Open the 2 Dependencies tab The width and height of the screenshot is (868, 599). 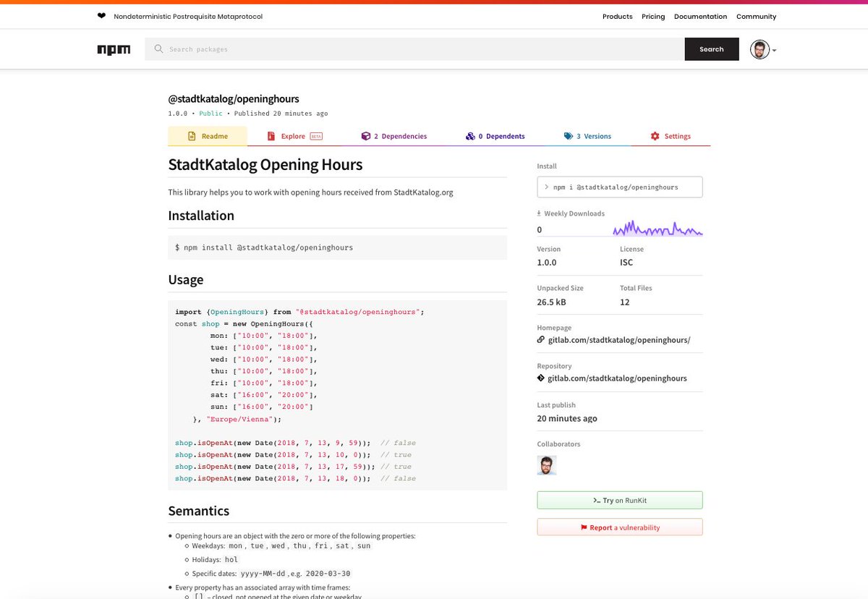point(394,136)
